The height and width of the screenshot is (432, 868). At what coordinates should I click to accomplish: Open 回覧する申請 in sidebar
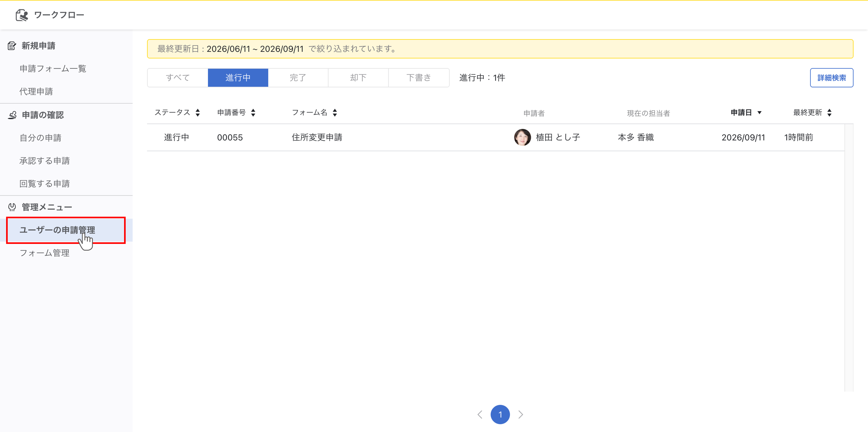coord(44,184)
